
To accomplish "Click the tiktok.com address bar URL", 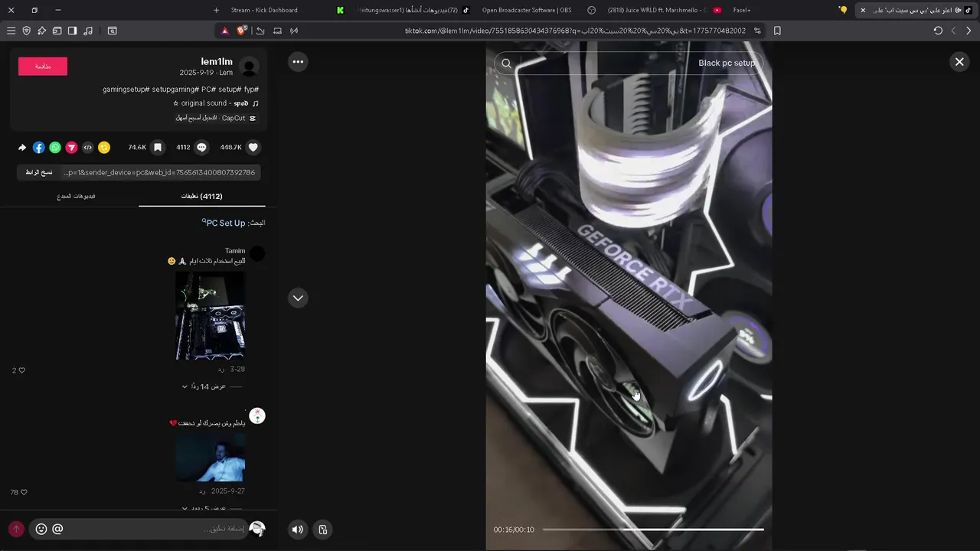I will tap(575, 31).
